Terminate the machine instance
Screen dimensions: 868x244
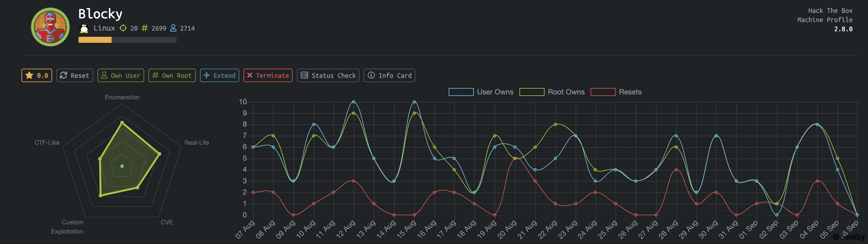[268, 75]
